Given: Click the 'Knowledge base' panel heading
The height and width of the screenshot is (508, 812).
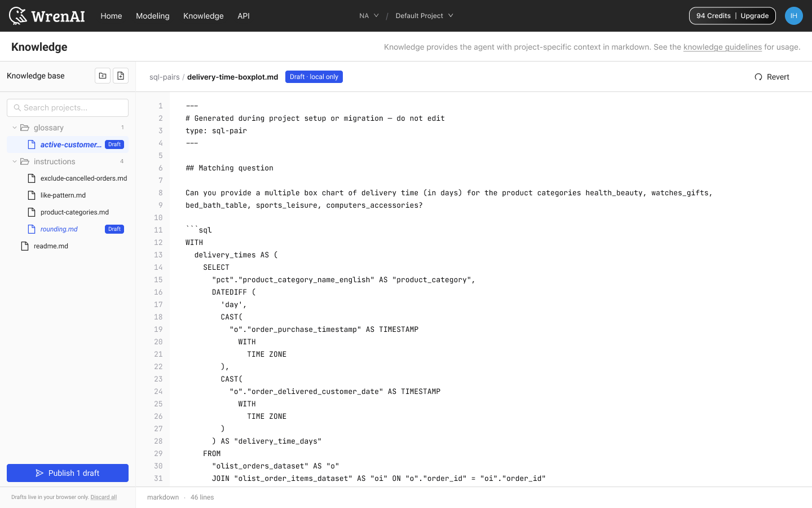Looking at the screenshot, I should pyautogui.click(x=36, y=76).
